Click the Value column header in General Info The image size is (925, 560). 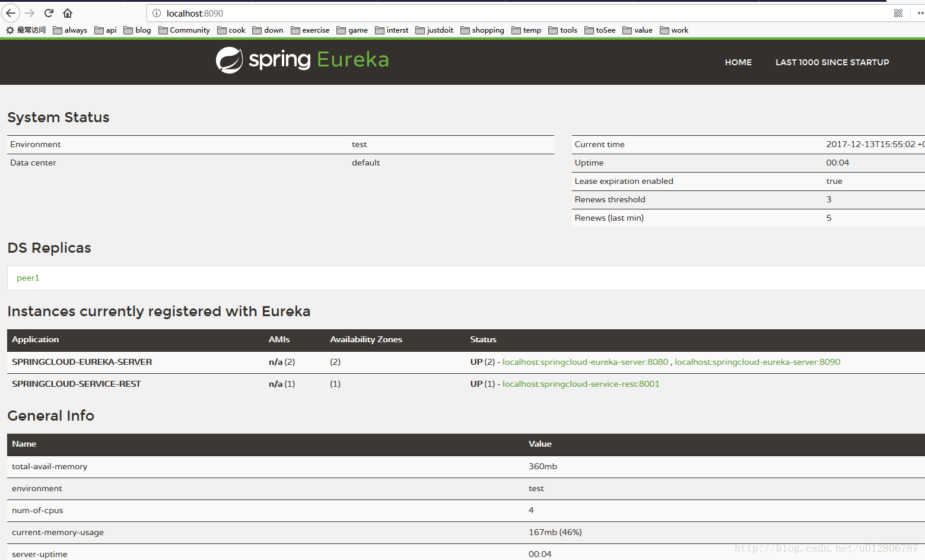pos(541,444)
